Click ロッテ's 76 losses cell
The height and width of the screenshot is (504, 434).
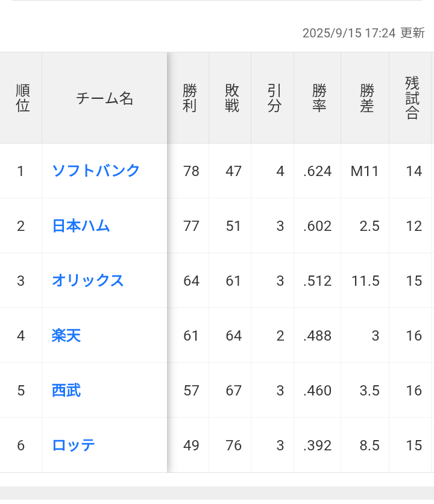point(233,446)
